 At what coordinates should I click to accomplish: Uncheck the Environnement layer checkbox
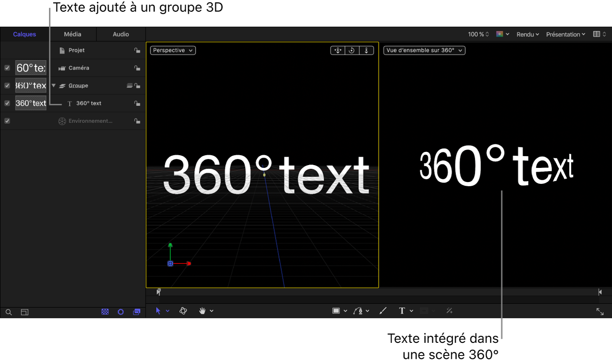(7, 120)
